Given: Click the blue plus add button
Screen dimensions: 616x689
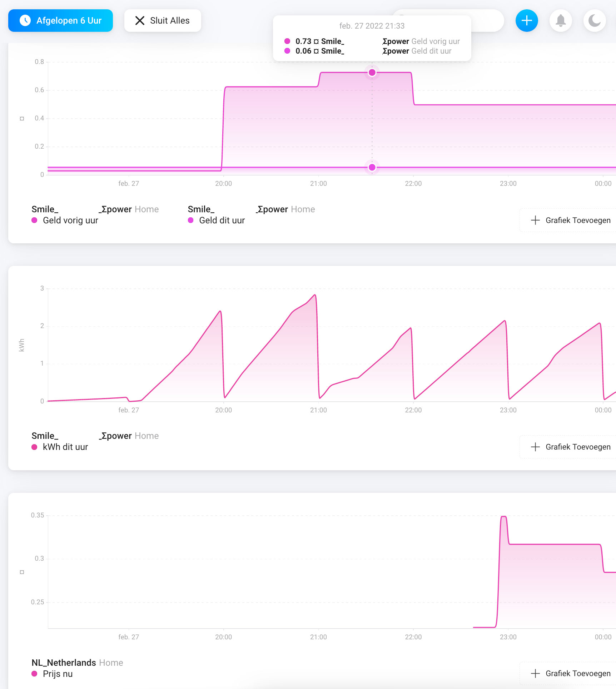Looking at the screenshot, I should point(527,20).
